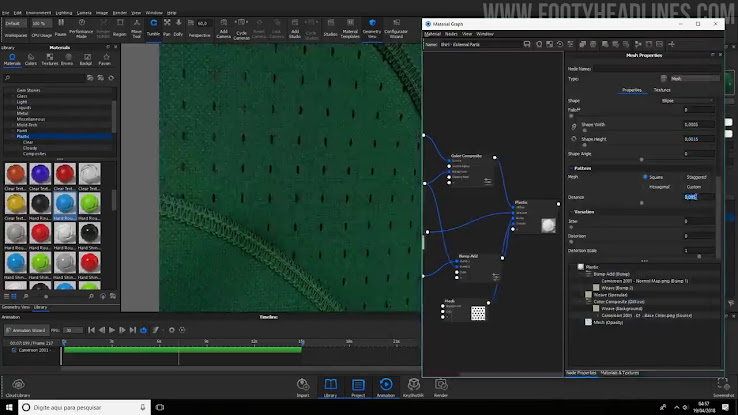Open the Move Tool
The width and height of the screenshot is (738, 415).
coord(136,28)
